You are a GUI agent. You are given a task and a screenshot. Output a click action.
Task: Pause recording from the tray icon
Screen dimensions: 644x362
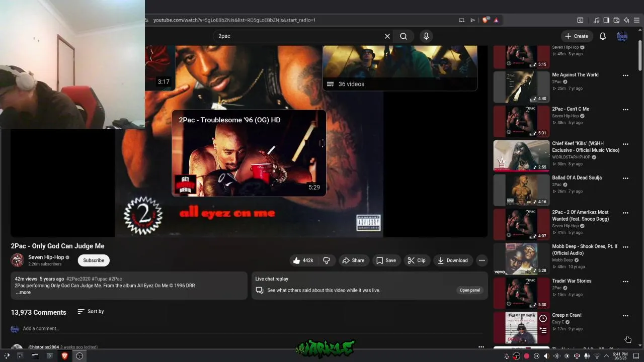point(536,356)
